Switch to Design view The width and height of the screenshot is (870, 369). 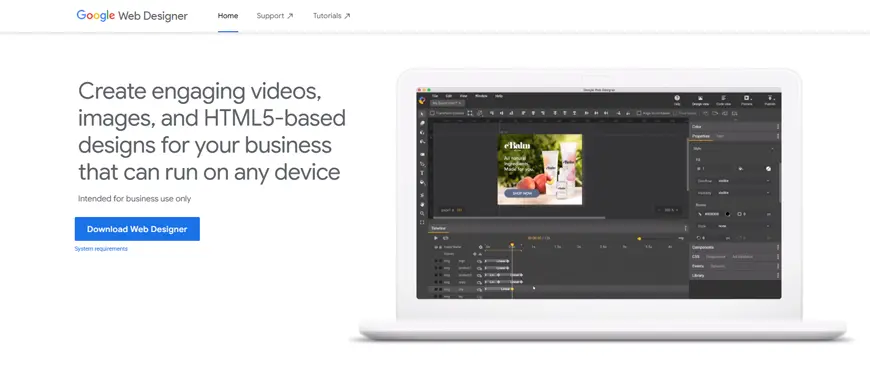(700, 100)
